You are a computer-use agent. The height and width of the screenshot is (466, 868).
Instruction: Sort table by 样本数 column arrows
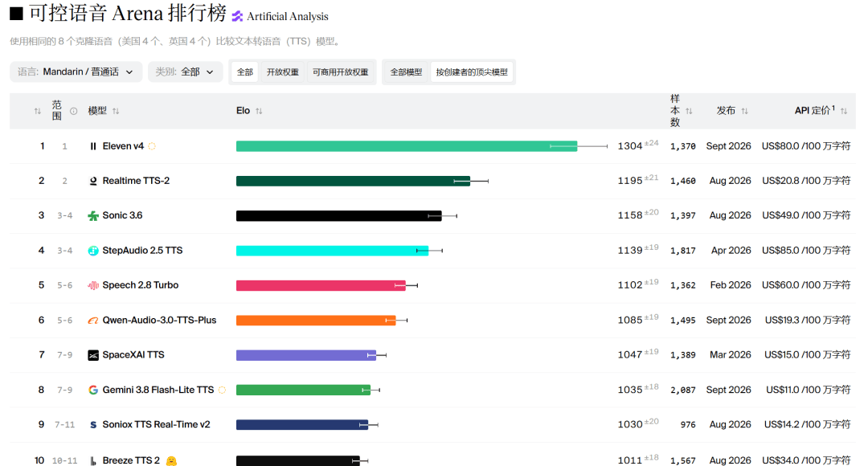[690, 111]
